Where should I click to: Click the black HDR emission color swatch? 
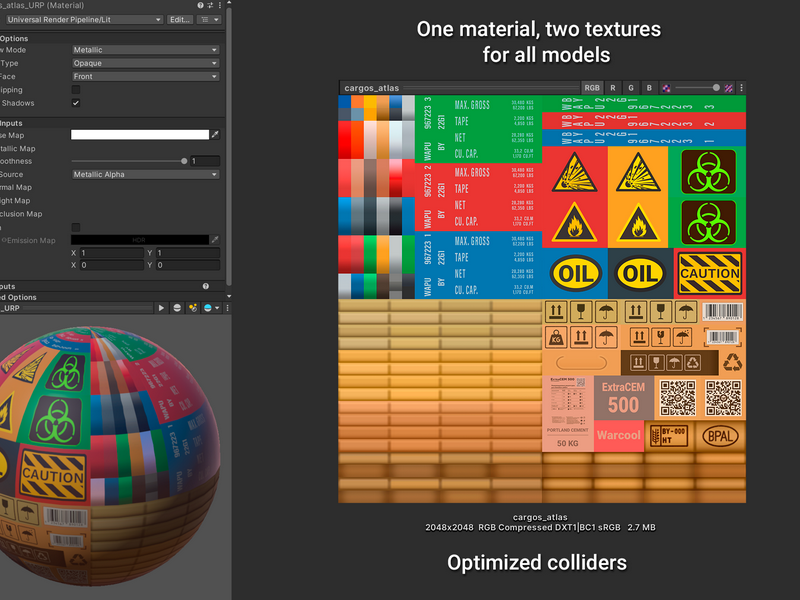coord(140,240)
